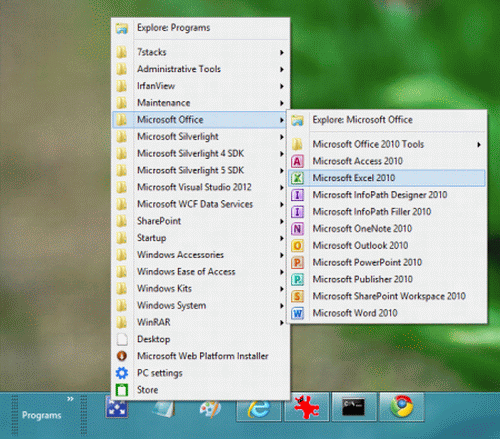Open Microsoft WCF Data Services folder

click(x=200, y=204)
